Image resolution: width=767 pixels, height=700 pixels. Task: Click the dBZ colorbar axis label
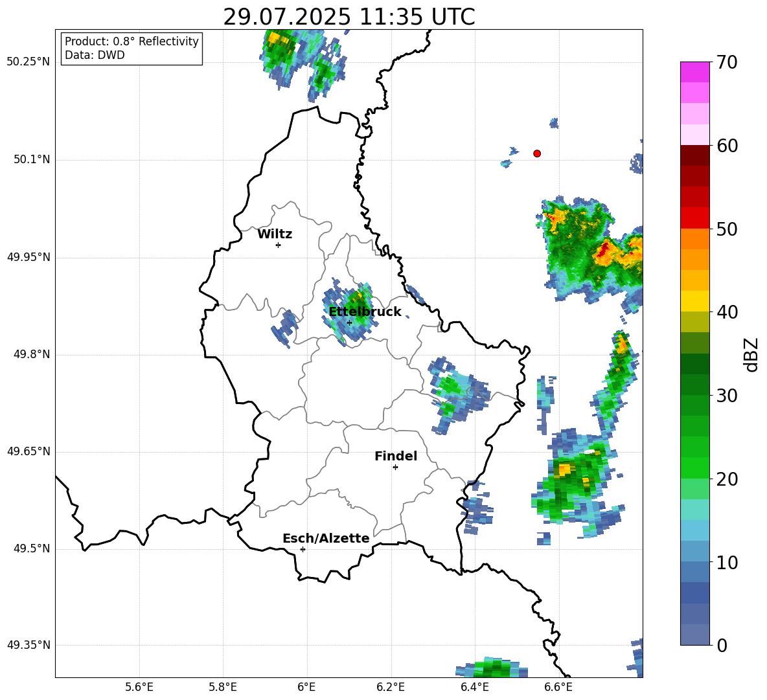pyautogui.click(x=752, y=354)
